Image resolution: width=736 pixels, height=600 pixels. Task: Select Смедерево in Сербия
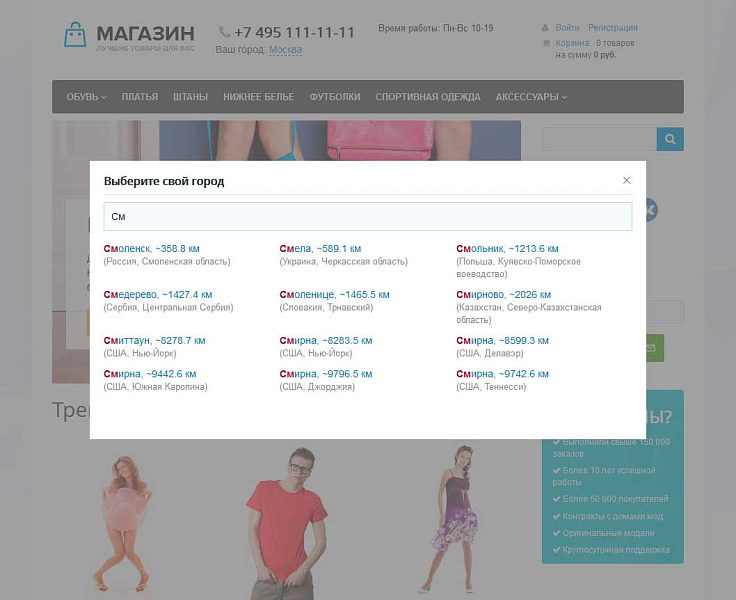pyautogui.click(x=158, y=294)
